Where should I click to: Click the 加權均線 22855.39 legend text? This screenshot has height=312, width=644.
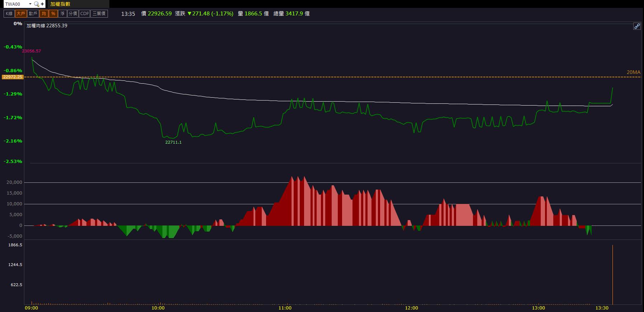(47, 25)
